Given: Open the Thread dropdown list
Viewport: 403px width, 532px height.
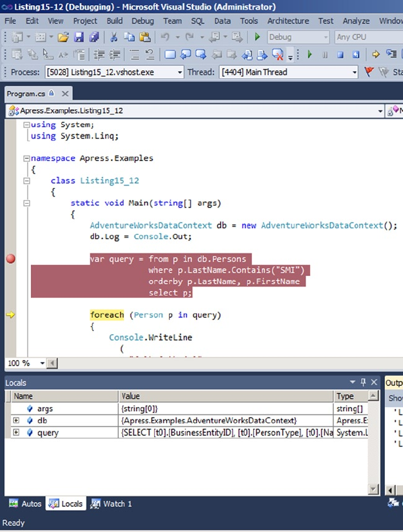Looking at the screenshot, I should tap(355, 72).
